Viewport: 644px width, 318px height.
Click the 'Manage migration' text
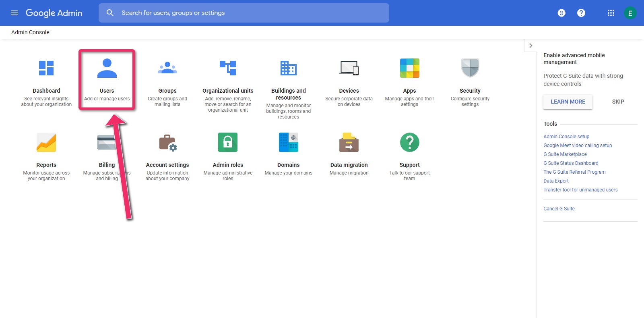(x=349, y=173)
